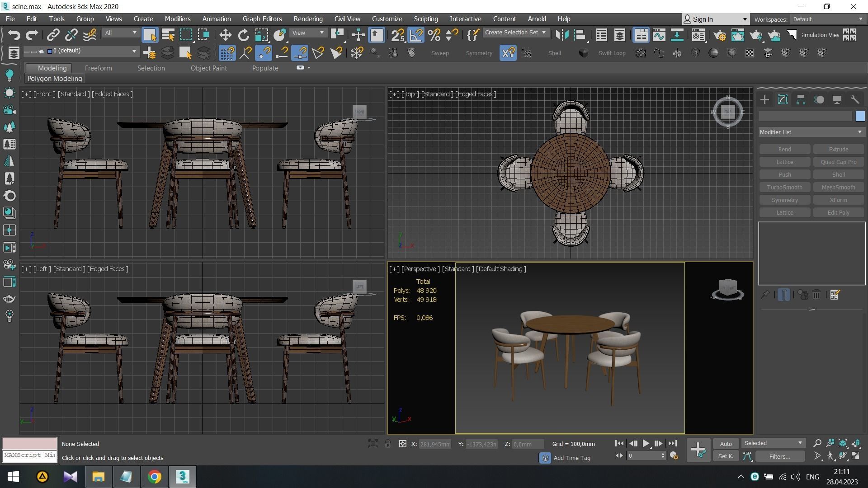Click the Perspective ViewCube
Image resolution: width=868 pixels, height=488 pixels.
[728, 289]
